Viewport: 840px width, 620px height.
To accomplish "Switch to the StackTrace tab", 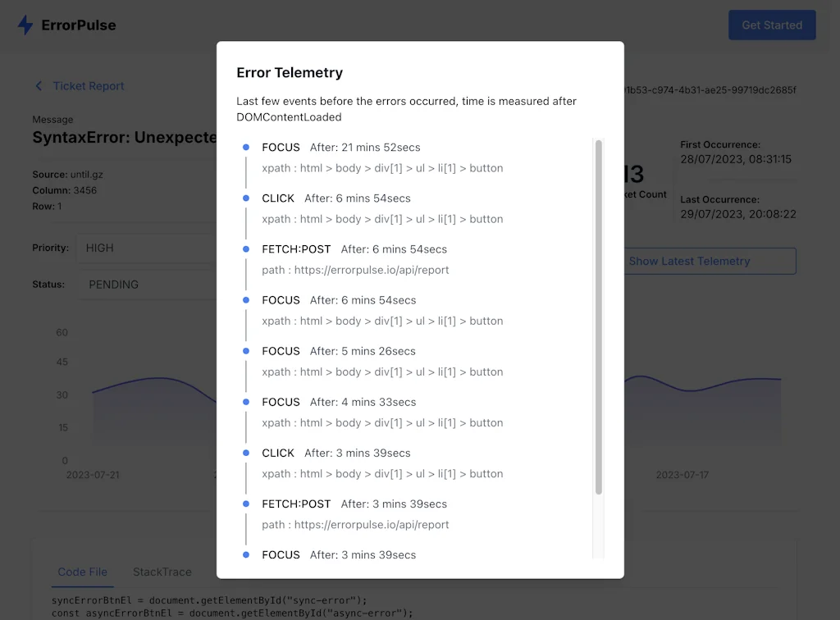I will pos(162,572).
